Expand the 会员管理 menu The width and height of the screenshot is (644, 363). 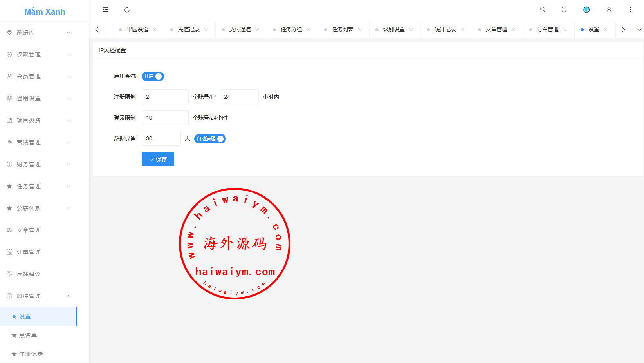click(69, 76)
